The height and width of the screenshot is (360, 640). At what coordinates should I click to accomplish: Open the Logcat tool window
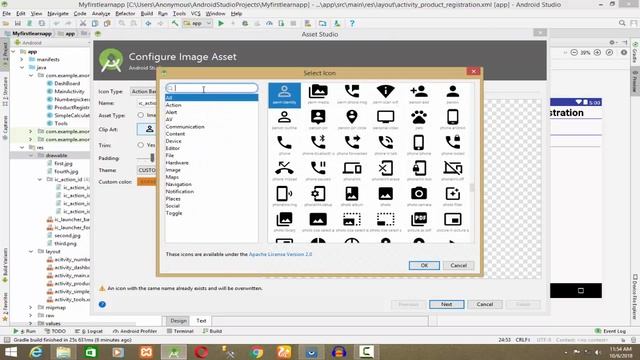coord(89,331)
